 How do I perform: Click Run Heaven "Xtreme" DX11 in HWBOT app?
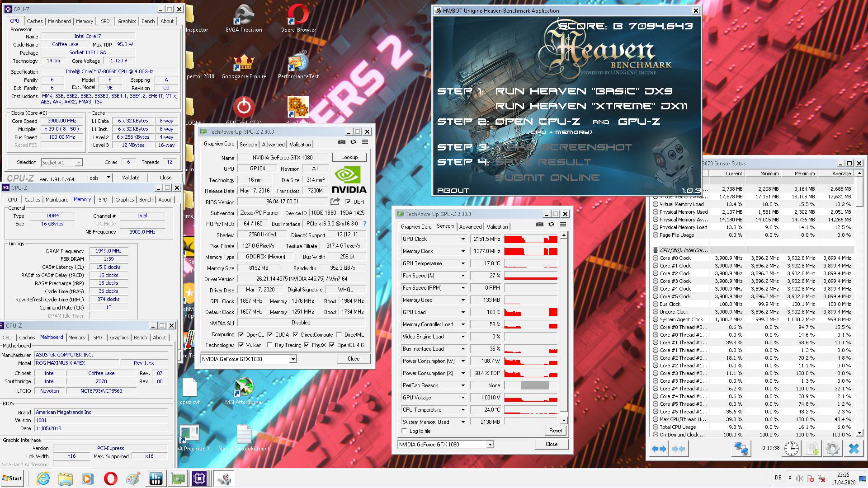[591, 106]
